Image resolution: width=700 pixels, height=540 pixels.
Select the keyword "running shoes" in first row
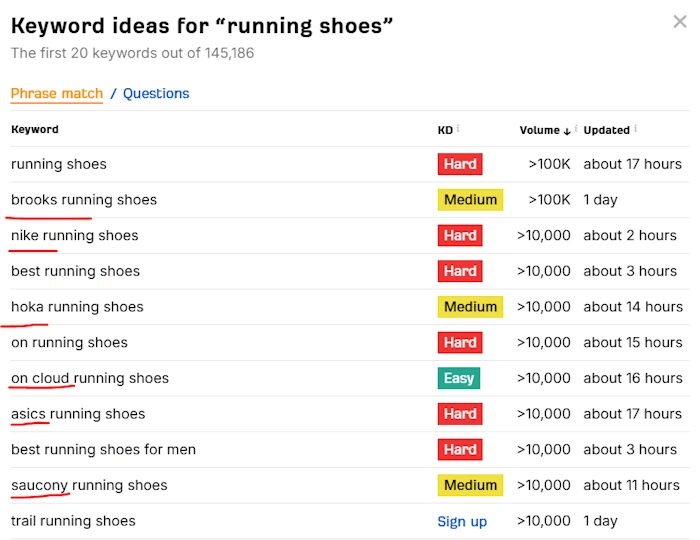(x=59, y=164)
